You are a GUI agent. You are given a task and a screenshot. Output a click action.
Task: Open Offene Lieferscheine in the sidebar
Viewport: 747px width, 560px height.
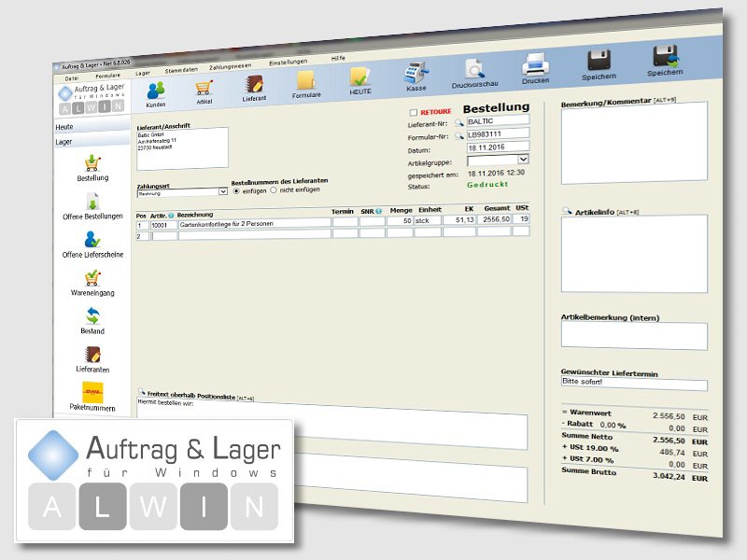(x=92, y=245)
